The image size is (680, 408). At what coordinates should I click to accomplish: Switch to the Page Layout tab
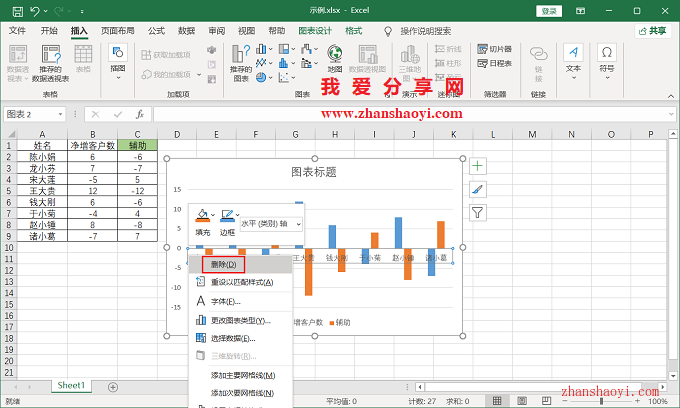(118, 31)
